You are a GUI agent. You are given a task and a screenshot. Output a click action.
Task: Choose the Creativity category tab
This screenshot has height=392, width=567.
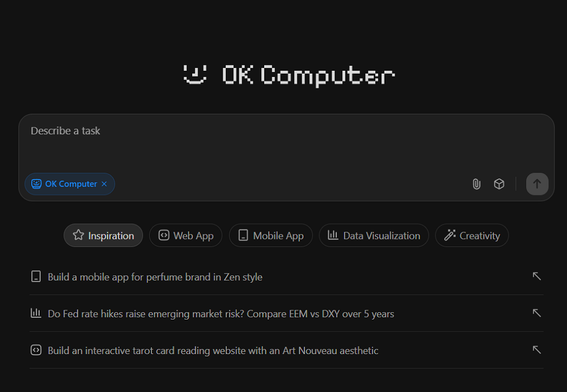(x=472, y=236)
